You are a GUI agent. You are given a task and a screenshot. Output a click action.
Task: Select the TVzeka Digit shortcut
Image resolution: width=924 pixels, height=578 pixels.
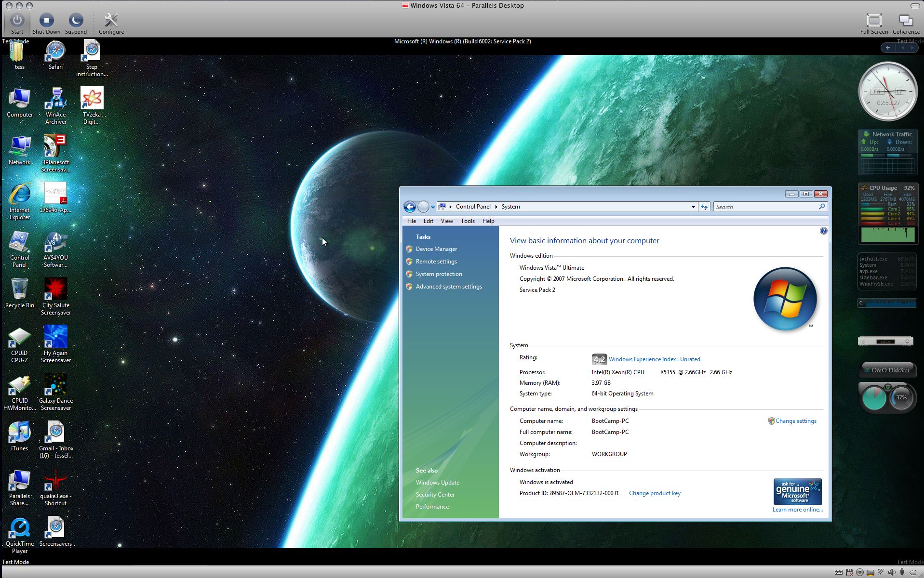(92, 106)
